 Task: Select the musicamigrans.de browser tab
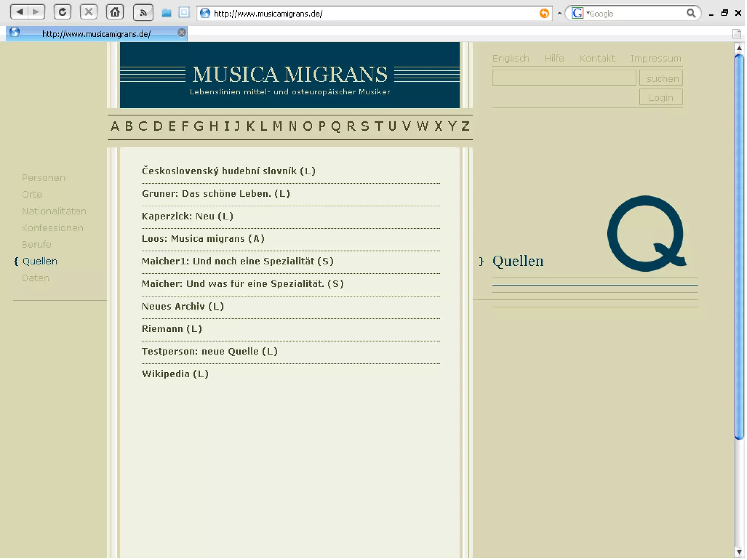pyautogui.click(x=96, y=34)
